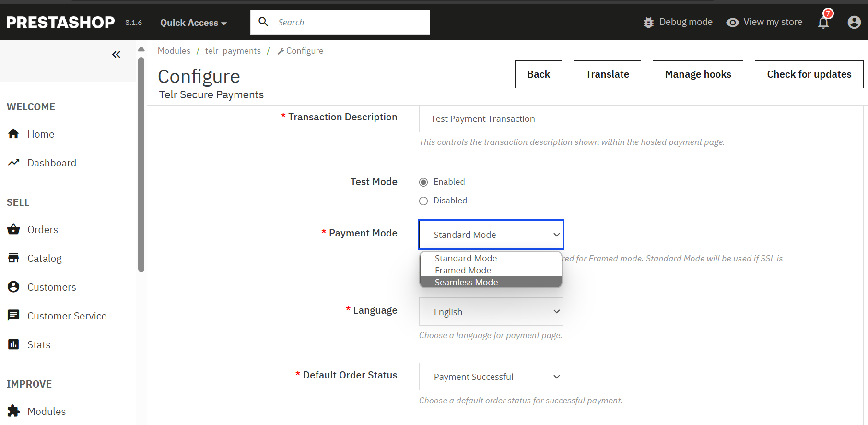
Task: Click the PrestaShop logo
Action: point(60,22)
